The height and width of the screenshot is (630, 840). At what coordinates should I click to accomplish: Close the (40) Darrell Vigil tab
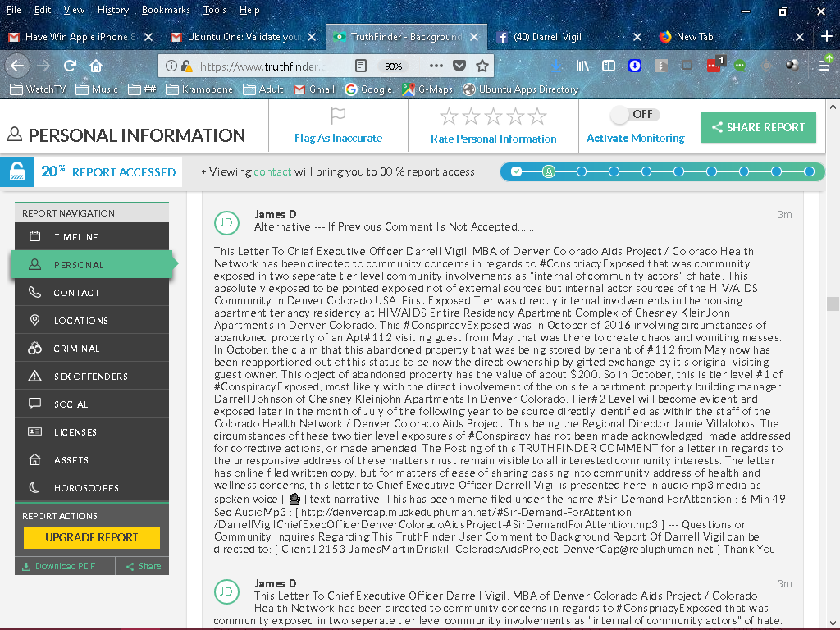[637, 37]
